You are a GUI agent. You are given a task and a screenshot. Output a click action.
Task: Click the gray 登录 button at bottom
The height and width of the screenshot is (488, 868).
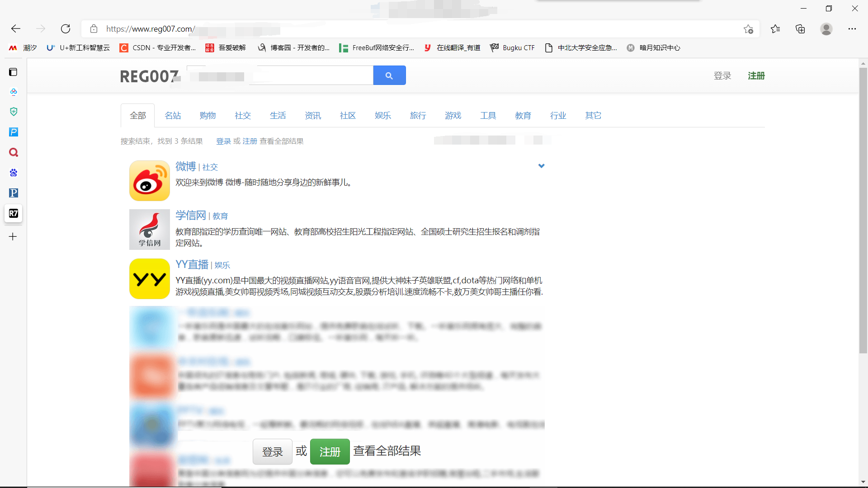(x=273, y=451)
